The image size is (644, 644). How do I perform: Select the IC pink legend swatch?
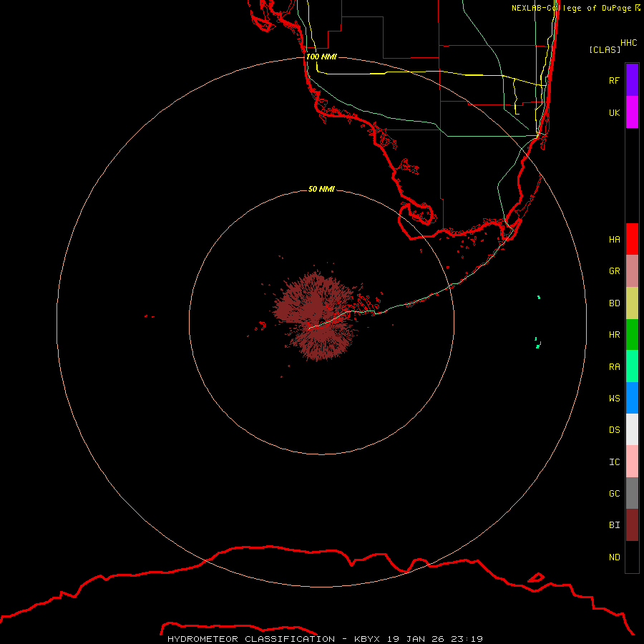click(x=632, y=462)
